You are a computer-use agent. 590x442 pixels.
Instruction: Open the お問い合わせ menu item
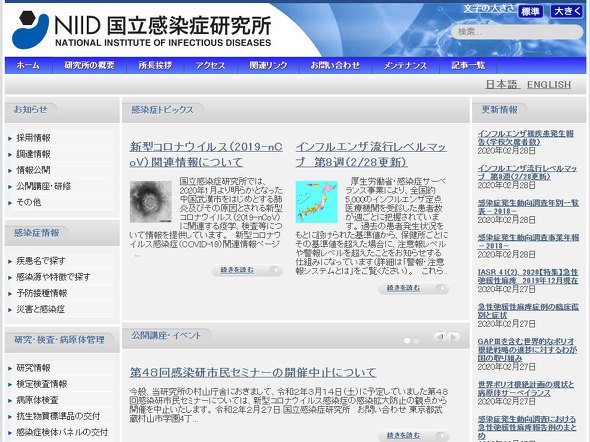335,65
